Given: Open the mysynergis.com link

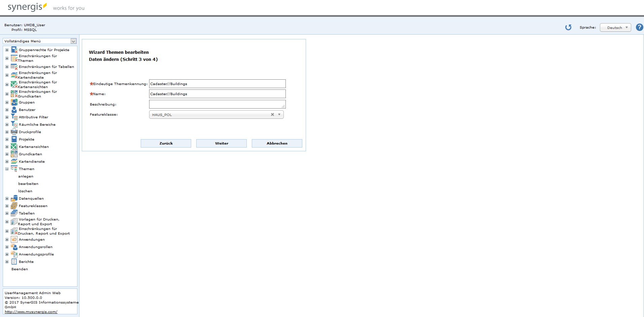Looking at the screenshot, I should (31, 312).
